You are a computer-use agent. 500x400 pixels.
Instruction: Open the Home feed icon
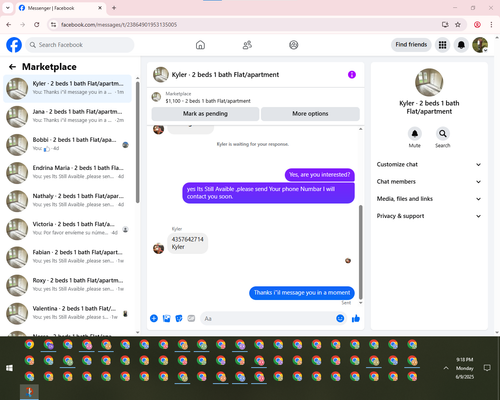pos(200,45)
